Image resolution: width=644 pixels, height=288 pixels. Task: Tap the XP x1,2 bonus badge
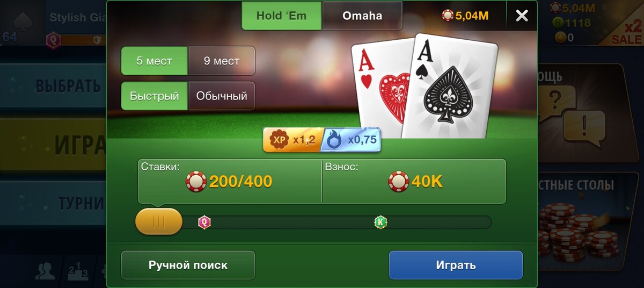click(x=293, y=140)
